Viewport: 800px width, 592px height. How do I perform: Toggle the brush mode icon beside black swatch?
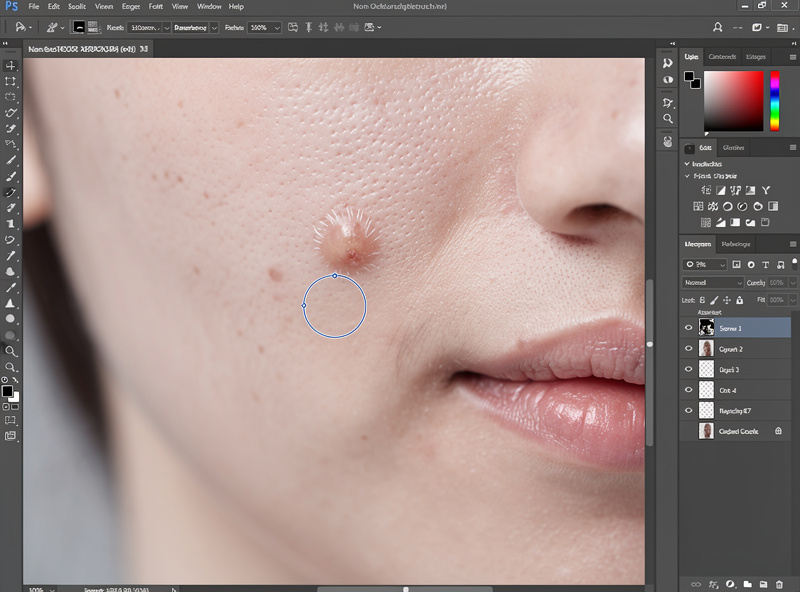(92, 27)
